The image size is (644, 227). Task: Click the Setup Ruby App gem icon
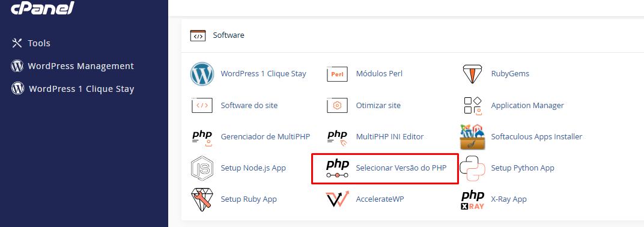[x=202, y=199]
